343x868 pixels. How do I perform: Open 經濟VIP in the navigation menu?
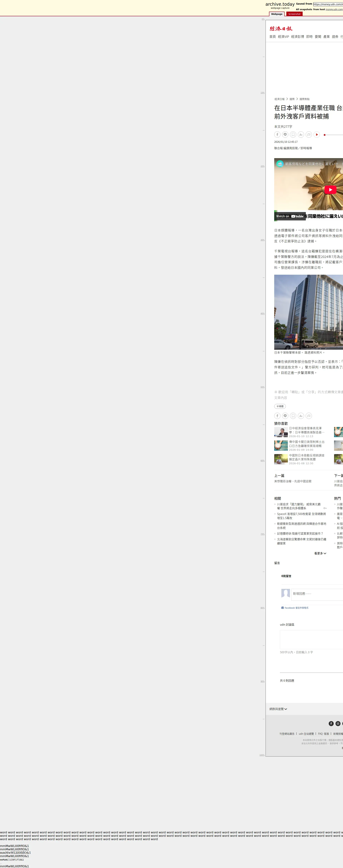283,37
